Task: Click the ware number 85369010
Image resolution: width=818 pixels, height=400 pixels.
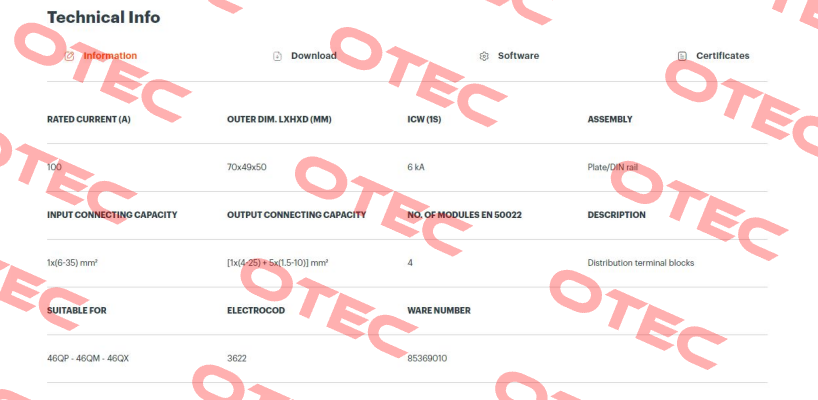Action: point(427,359)
